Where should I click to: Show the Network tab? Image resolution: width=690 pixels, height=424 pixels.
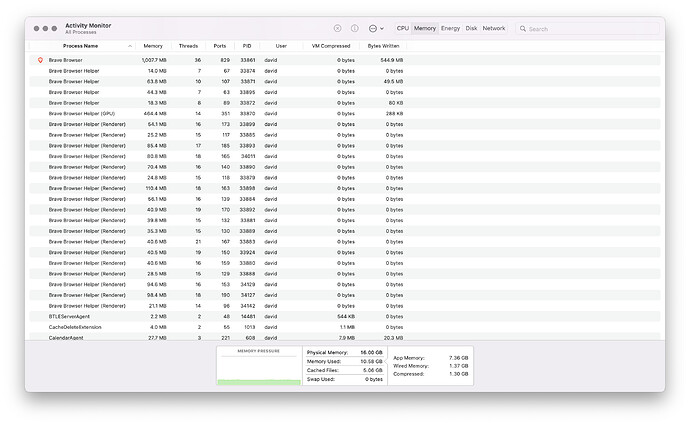(x=494, y=28)
